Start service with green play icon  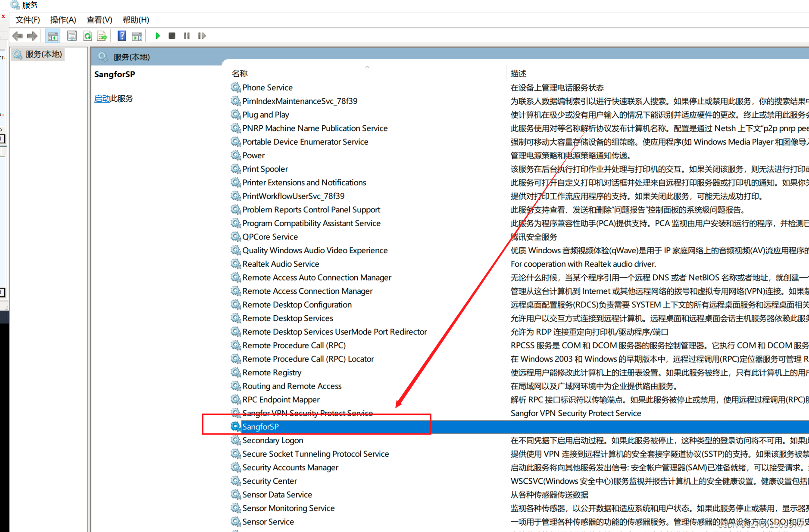tap(158, 36)
